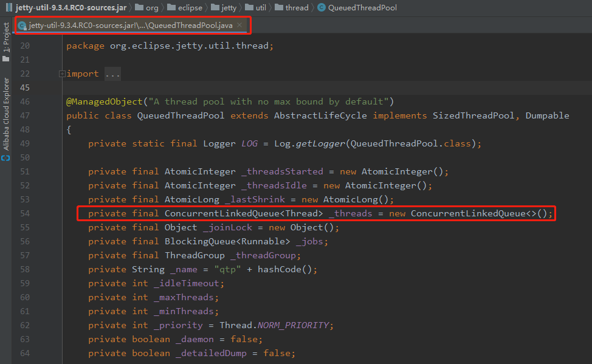
Task: Click the _threads field on line 54
Action: [x=350, y=213]
